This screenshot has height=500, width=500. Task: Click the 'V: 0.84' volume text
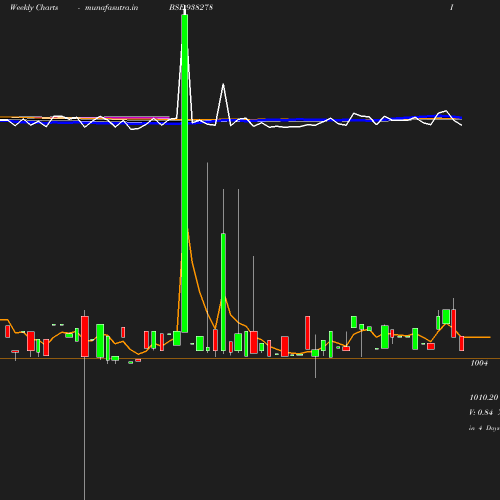pos(481,412)
